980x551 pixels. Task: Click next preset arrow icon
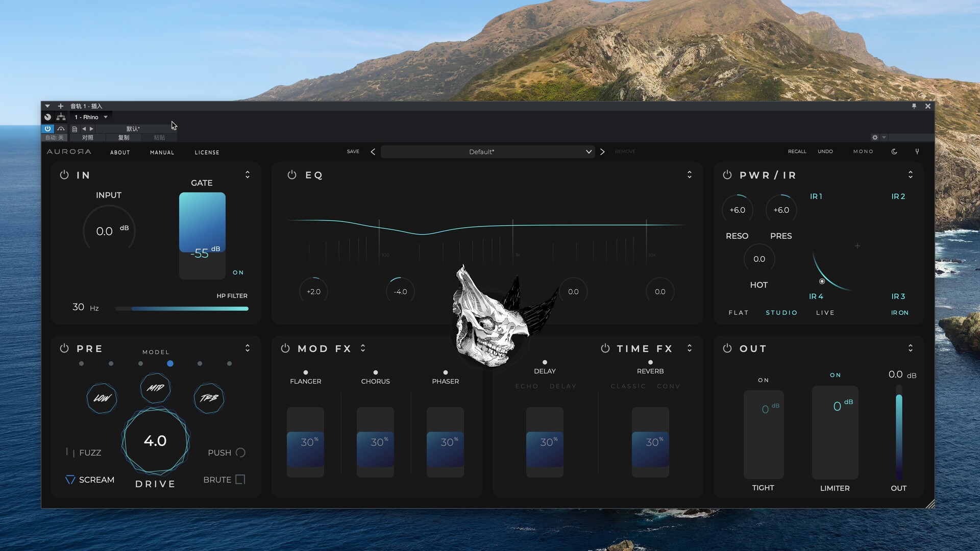click(x=602, y=152)
